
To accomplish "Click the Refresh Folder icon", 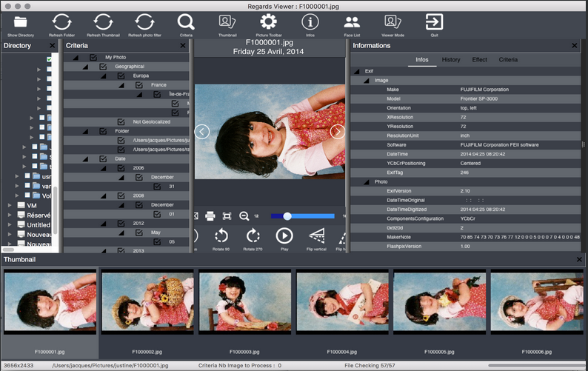I will [62, 22].
